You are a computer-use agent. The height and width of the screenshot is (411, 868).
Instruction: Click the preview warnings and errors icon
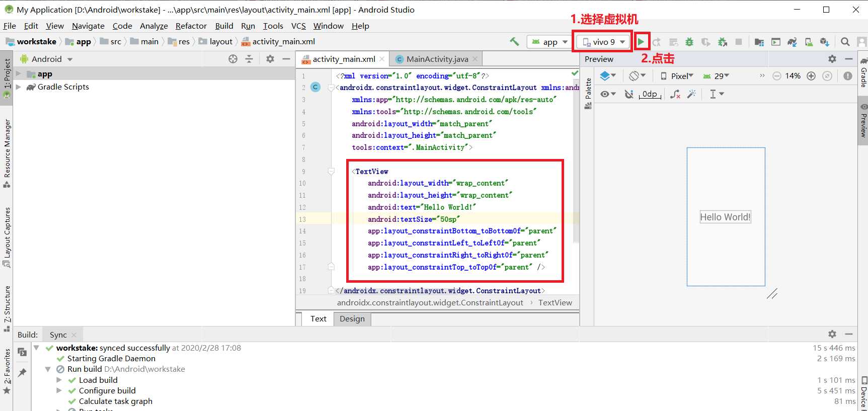point(848,76)
